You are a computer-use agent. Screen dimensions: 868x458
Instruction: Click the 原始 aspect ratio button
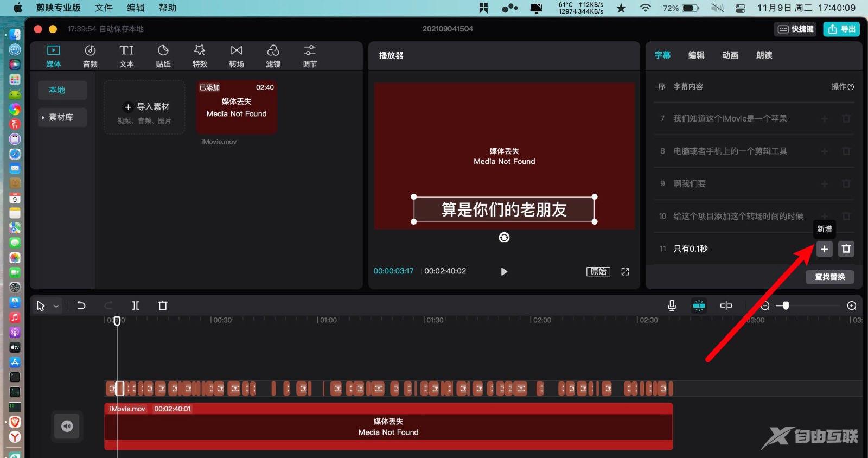(598, 271)
